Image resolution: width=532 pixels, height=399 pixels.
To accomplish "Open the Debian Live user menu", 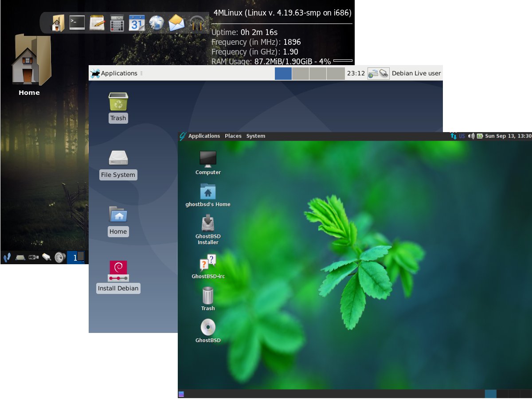I will tap(416, 74).
